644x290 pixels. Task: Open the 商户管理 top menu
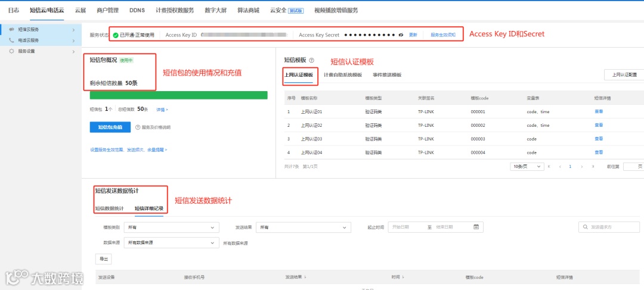click(x=107, y=10)
